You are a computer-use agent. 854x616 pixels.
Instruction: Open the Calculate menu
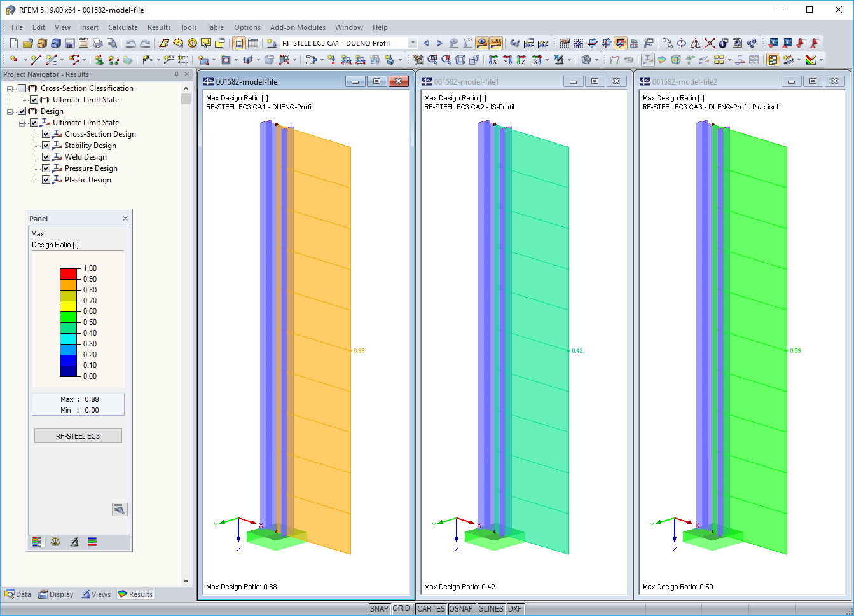coord(123,27)
